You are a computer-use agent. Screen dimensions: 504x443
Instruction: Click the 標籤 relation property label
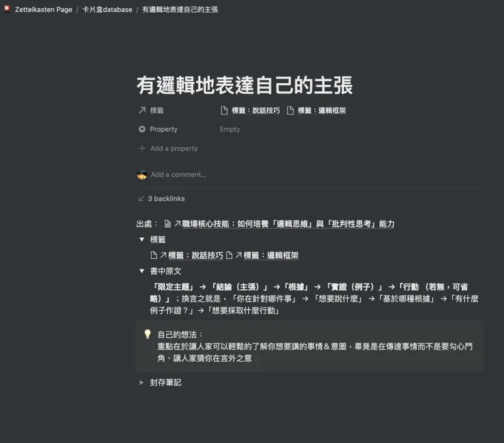click(x=157, y=110)
